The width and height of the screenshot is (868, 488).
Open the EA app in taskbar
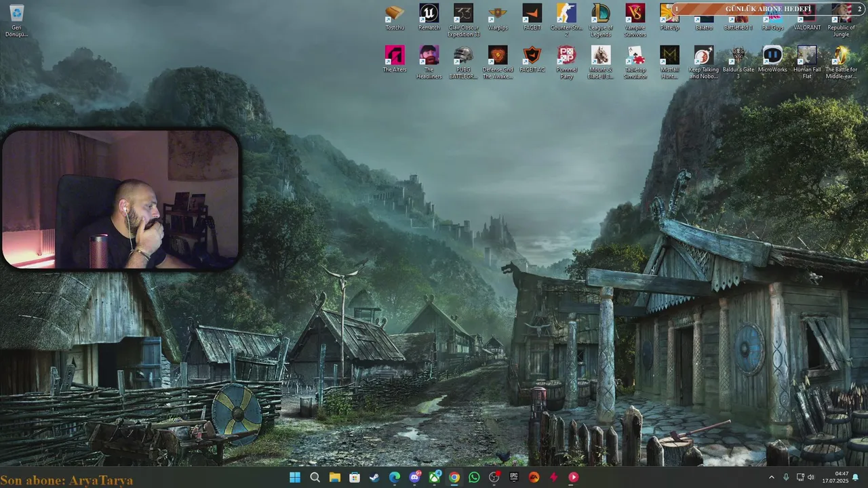pos(534,477)
